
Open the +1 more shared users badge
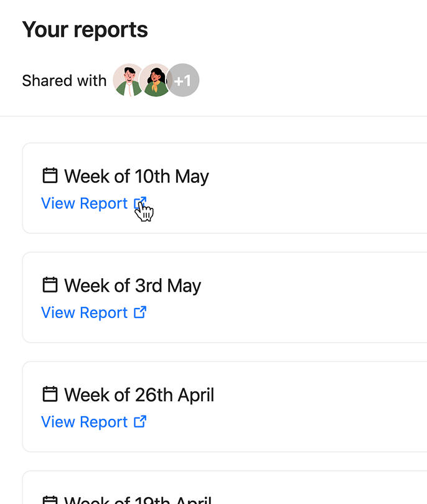tap(183, 80)
